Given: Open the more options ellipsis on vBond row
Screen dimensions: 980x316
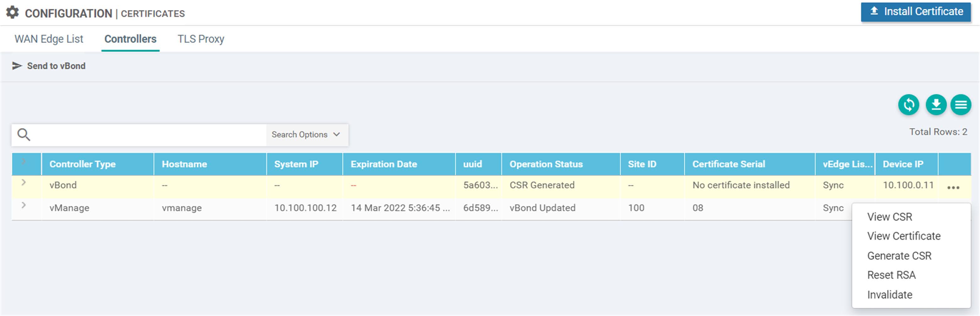Looking at the screenshot, I should click(x=954, y=187).
